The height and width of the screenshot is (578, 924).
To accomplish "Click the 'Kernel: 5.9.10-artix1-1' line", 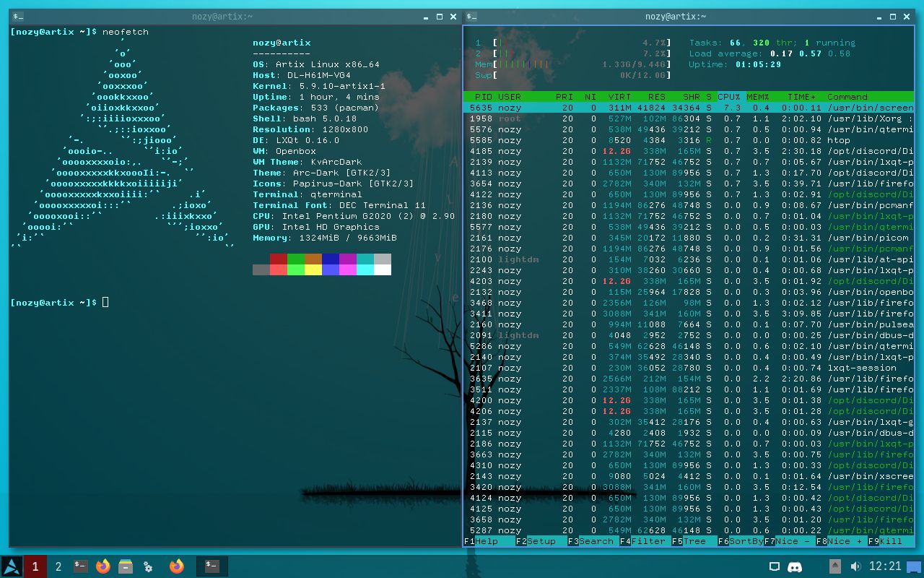I will pos(319,86).
